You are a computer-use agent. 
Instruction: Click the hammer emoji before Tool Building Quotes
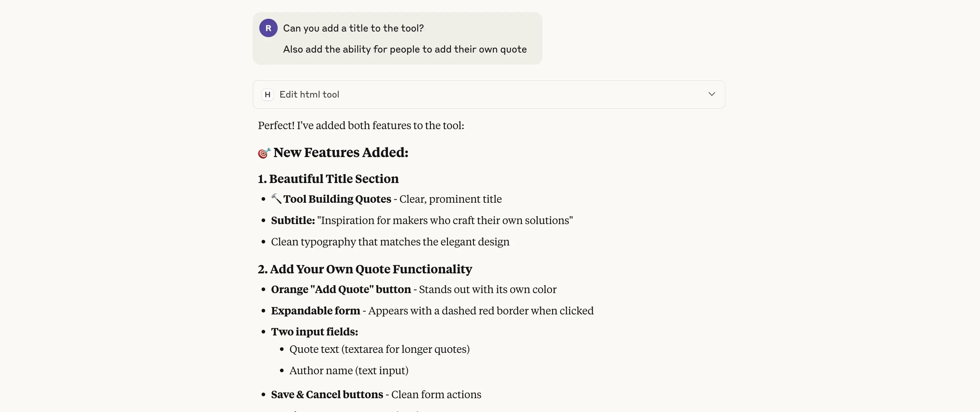276,199
